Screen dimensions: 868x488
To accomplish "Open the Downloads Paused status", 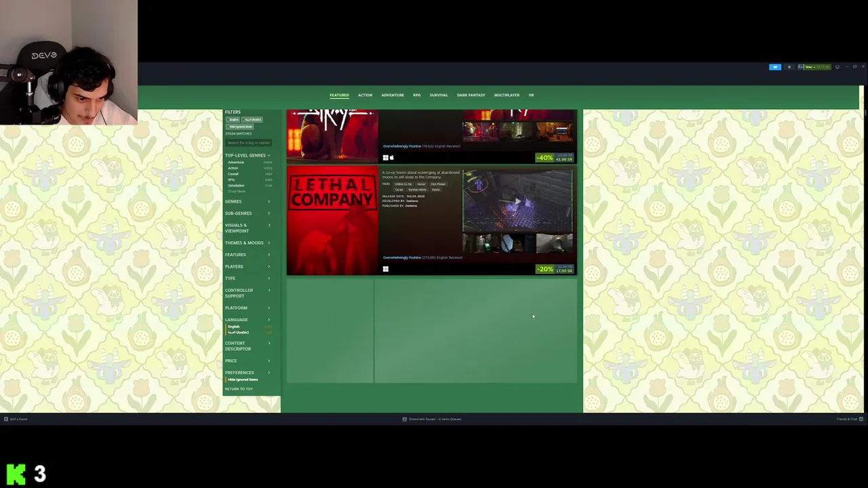I will coord(432,419).
